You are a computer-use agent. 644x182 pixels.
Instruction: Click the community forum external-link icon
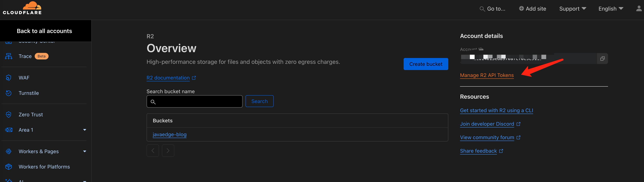tap(518, 138)
